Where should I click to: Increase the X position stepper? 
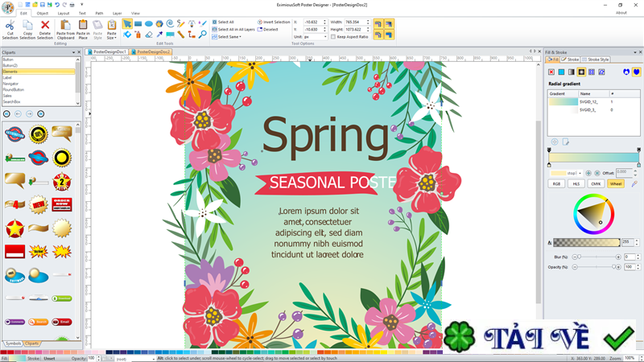(325, 21)
